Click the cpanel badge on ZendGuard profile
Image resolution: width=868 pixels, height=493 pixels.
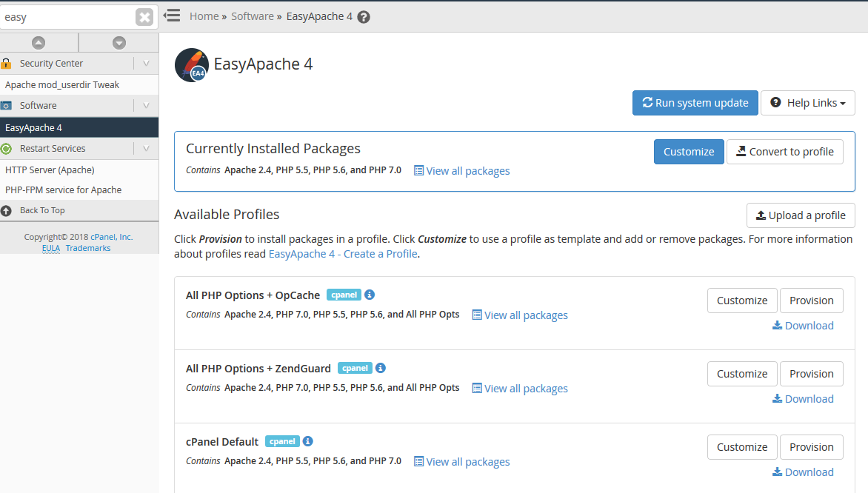[x=355, y=368]
